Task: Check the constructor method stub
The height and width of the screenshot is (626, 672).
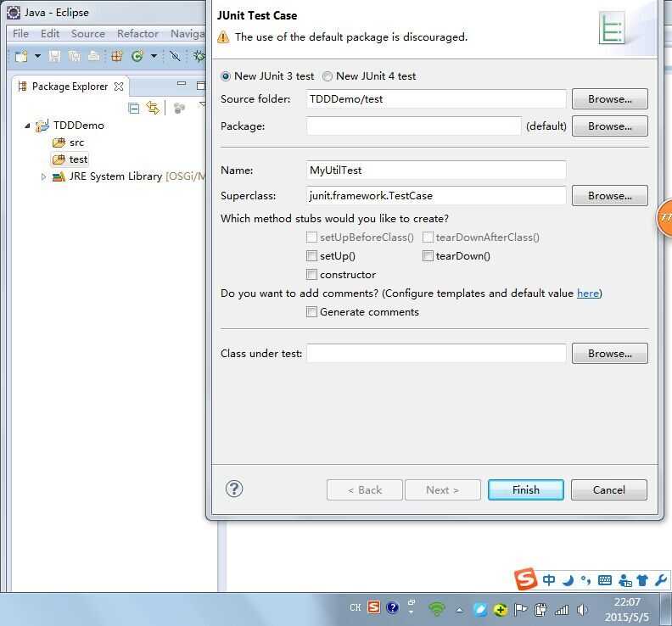Action: coord(311,275)
